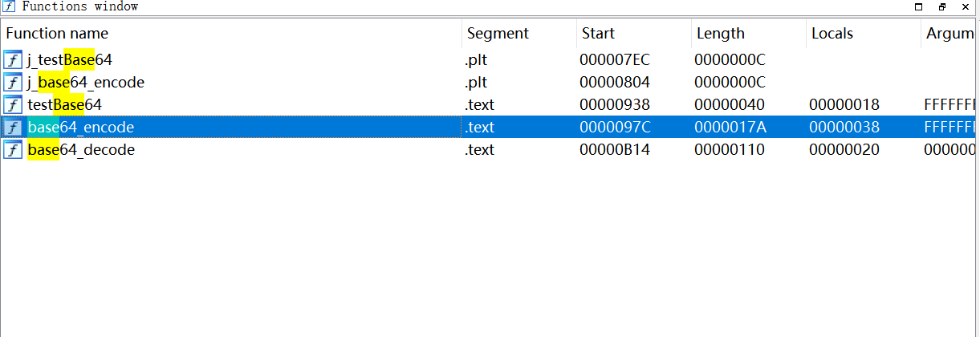This screenshot has height=337, width=980.
Task: Click the function icon beside j_base64_encode
Action: [x=13, y=82]
